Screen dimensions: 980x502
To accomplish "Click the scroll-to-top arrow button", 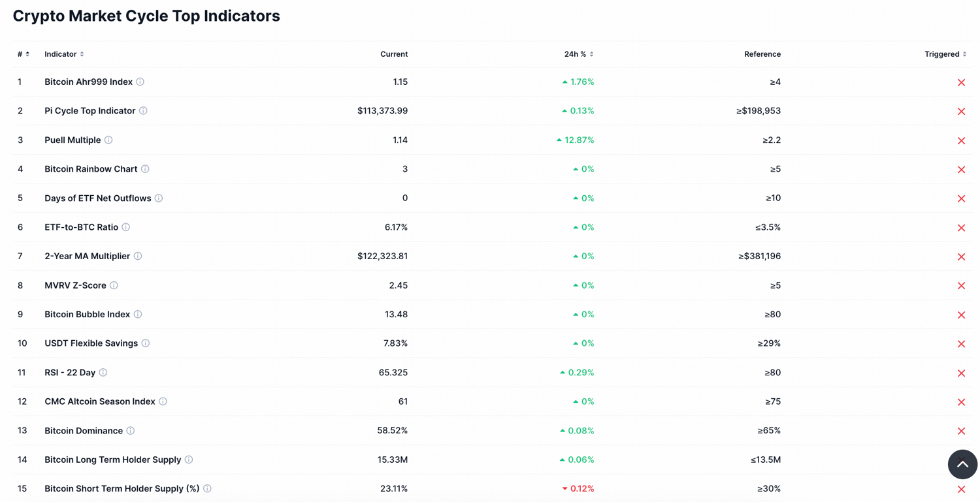I will 962,464.
